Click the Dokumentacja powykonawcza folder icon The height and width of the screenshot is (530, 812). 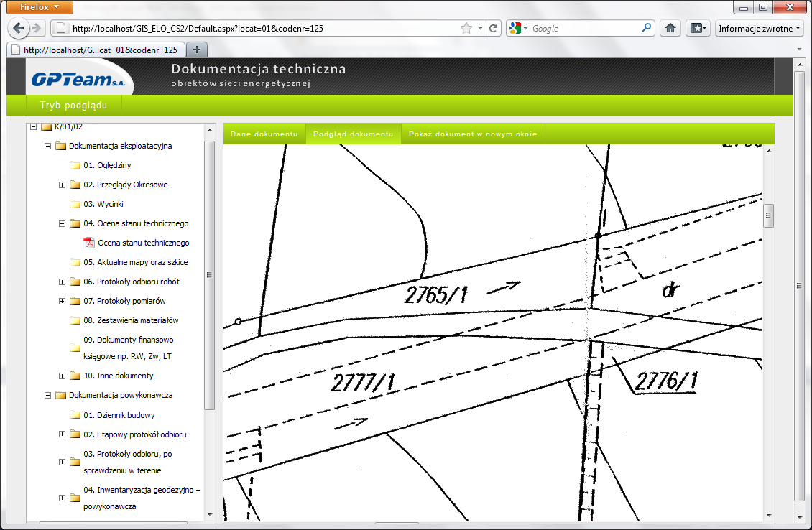[60, 396]
